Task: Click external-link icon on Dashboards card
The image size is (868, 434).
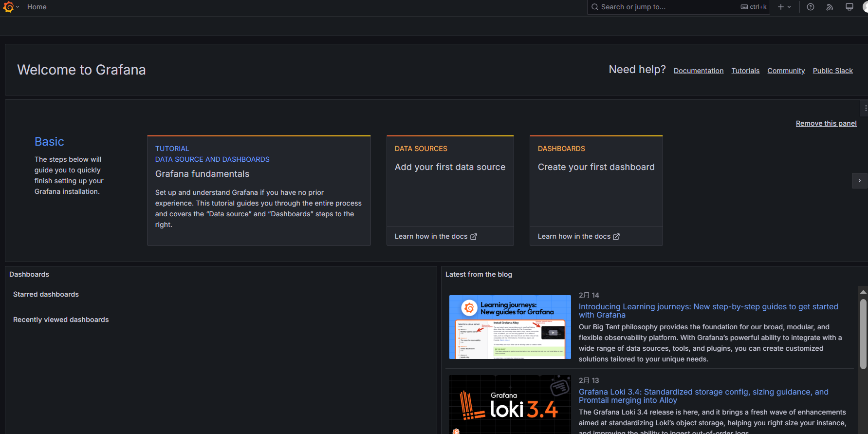Action: point(616,237)
